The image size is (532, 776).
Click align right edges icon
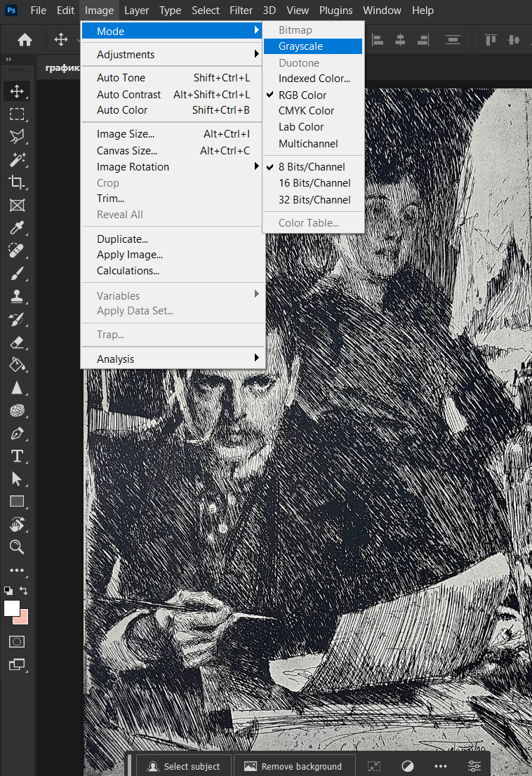click(x=423, y=39)
